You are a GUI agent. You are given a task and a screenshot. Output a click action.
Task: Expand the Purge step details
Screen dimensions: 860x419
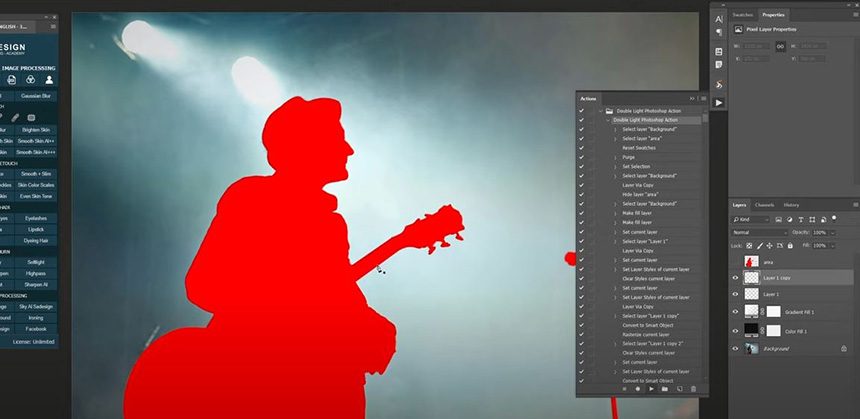(615, 157)
